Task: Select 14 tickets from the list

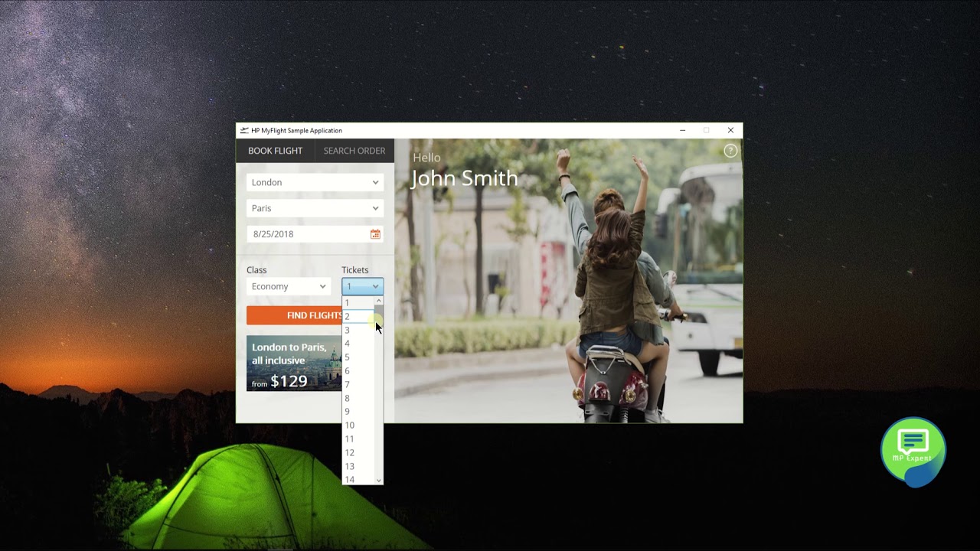Action: [358, 480]
